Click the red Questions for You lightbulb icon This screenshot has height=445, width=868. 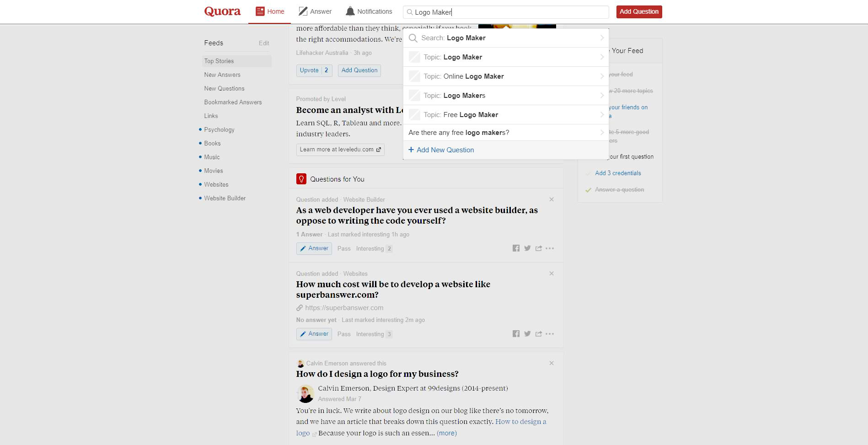click(301, 179)
